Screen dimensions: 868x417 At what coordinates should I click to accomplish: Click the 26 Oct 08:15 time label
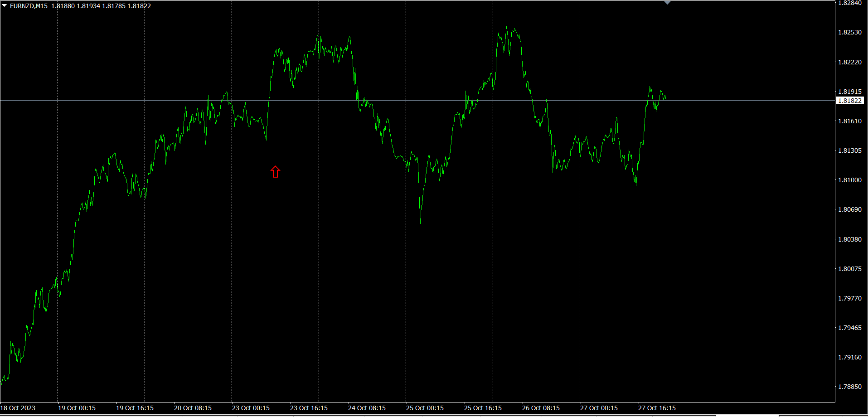541,408
